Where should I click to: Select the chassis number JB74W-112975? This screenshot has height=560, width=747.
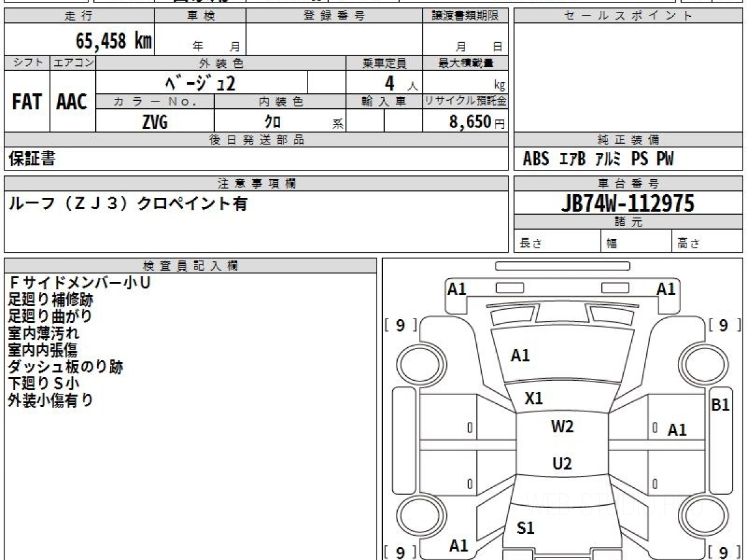click(627, 203)
